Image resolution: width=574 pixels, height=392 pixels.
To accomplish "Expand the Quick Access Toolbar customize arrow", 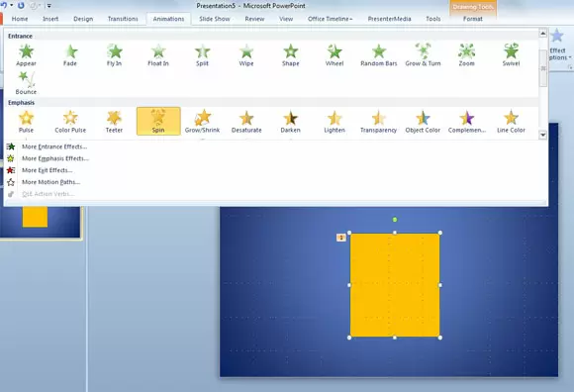I will 49,6.
